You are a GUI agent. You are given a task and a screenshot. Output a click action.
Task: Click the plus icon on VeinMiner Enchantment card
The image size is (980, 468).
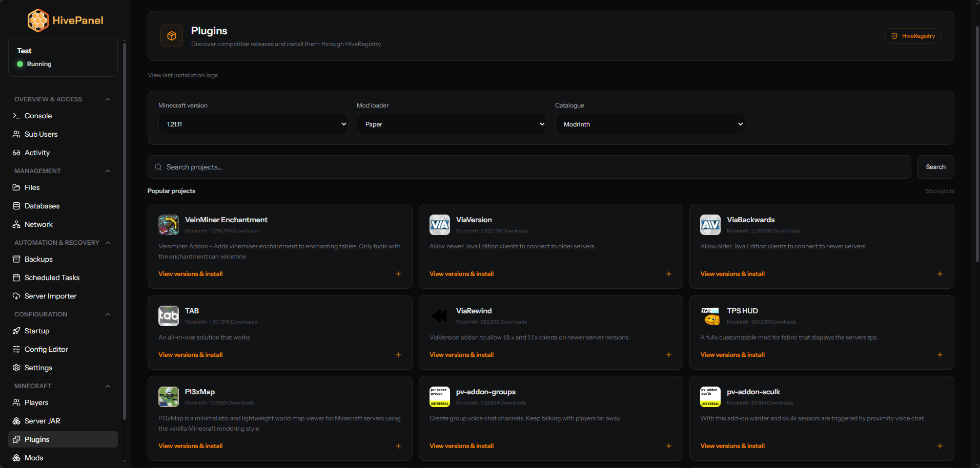point(398,274)
